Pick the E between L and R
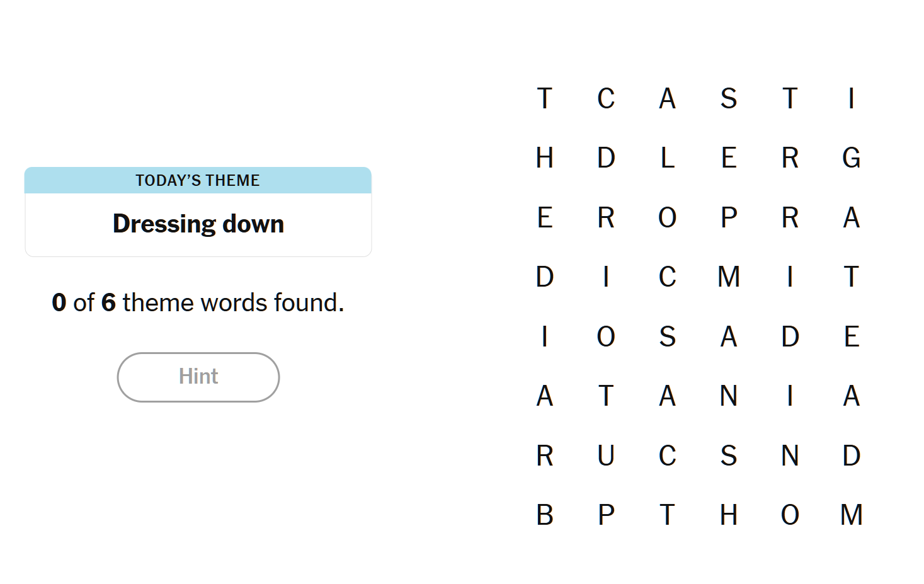This screenshot has width=924, height=584. (729, 157)
